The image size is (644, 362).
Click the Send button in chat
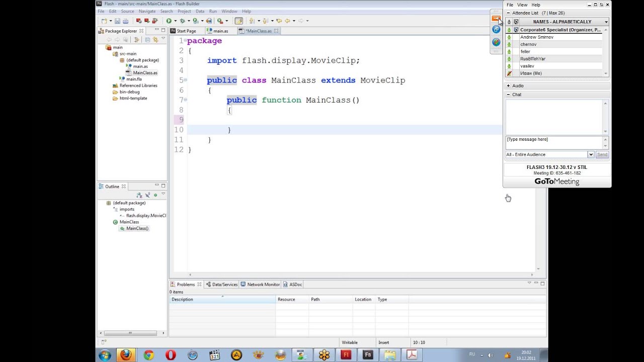point(602,154)
